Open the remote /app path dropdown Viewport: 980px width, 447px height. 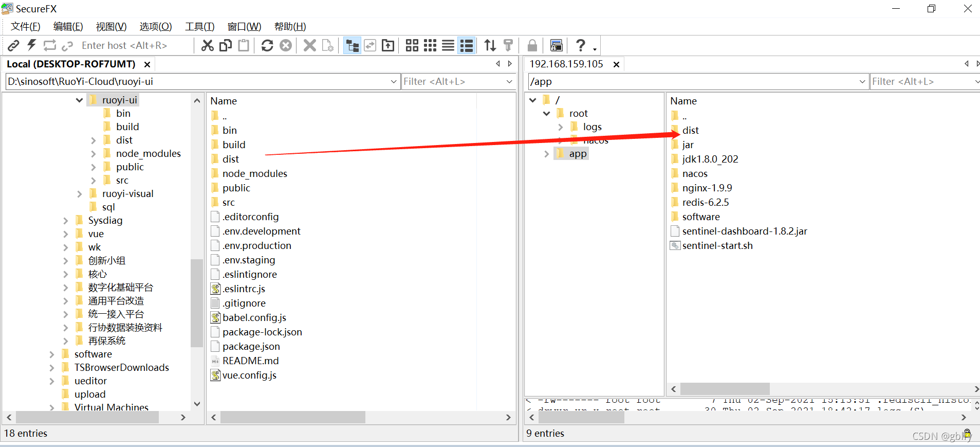[x=862, y=81]
